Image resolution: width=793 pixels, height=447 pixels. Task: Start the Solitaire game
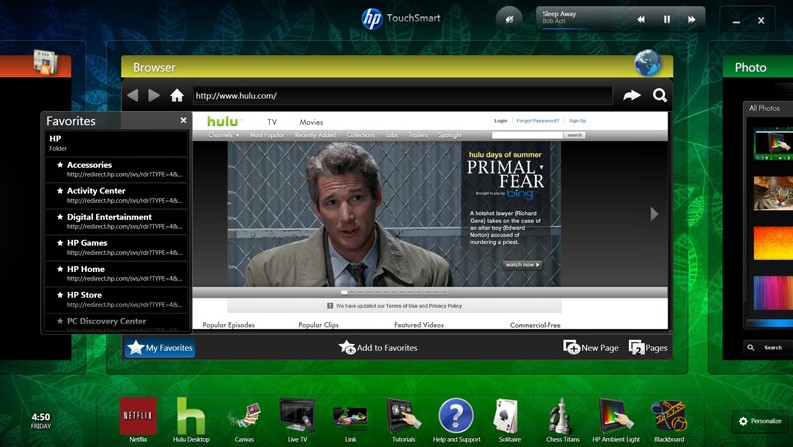point(509,420)
